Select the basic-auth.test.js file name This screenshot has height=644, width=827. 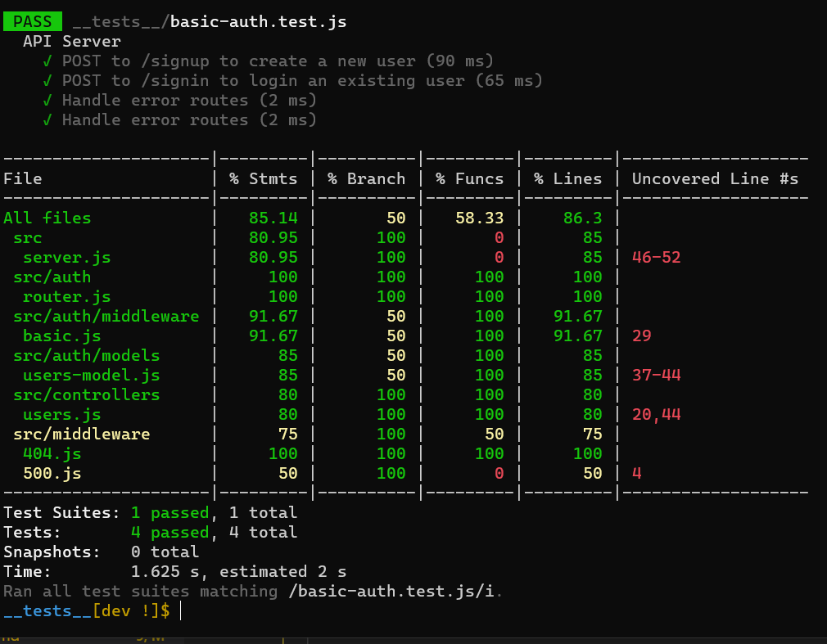pyautogui.click(x=258, y=21)
